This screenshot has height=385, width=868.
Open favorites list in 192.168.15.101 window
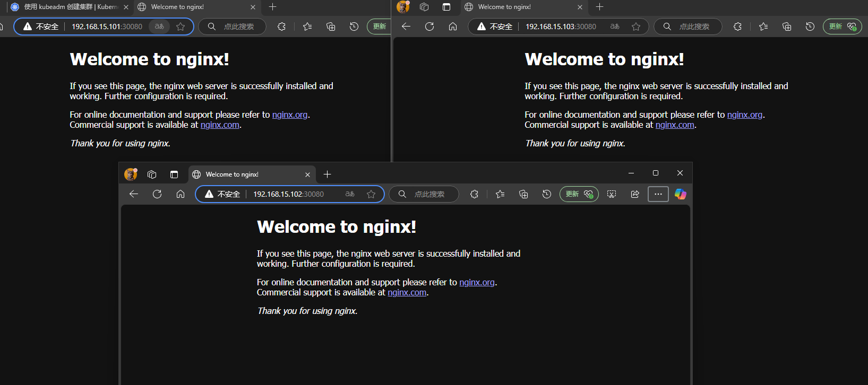pyautogui.click(x=307, y=27)
